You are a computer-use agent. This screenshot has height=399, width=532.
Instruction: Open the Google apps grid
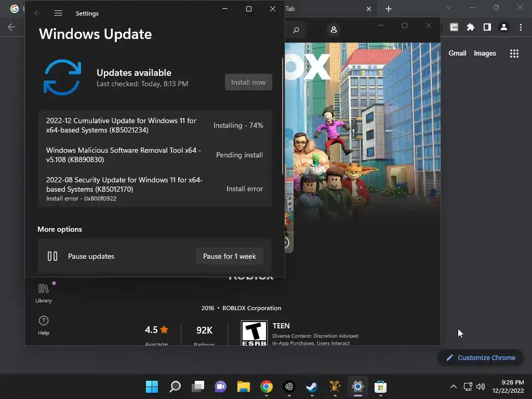coord(514,54)
